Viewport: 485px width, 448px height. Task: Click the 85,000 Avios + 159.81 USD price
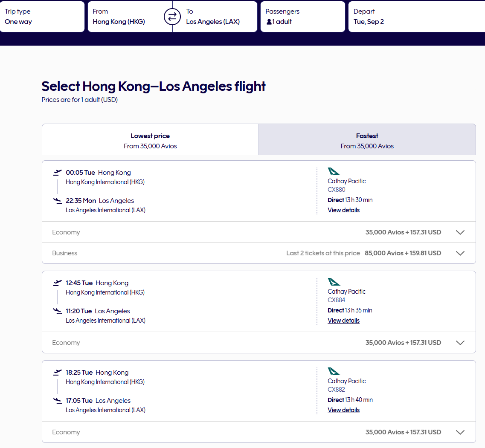coord(403,253)
